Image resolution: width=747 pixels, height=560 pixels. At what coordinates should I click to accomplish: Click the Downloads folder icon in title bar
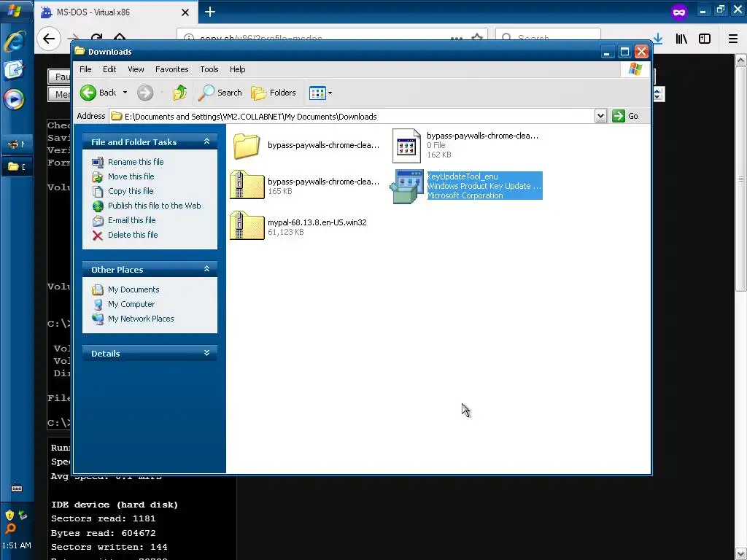point(80,51)
